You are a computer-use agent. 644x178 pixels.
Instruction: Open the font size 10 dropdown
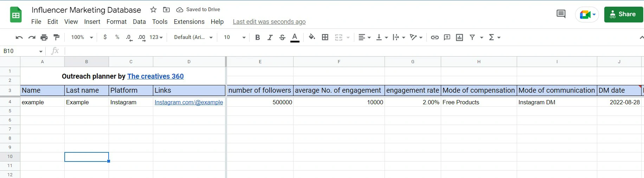234,37
